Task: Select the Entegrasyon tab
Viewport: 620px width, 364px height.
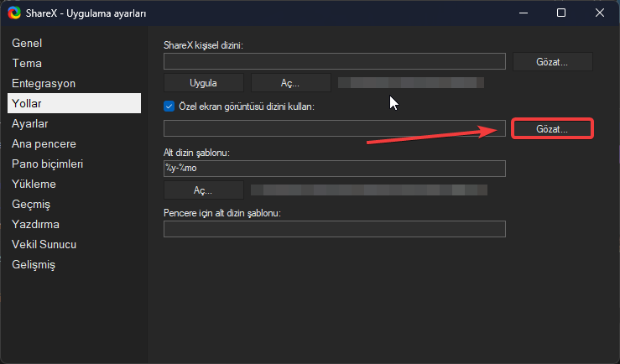Action: pyautogui.click(x=74, y=83)
